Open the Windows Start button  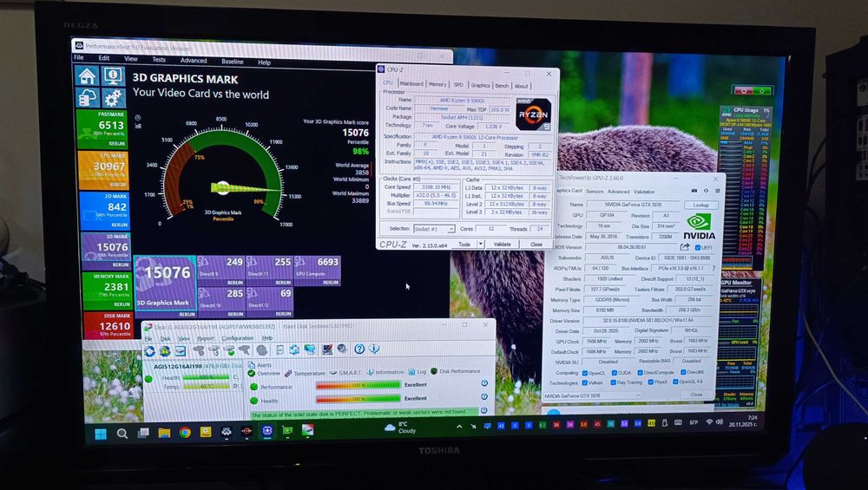pyautogui.click(x=101, y=434)
